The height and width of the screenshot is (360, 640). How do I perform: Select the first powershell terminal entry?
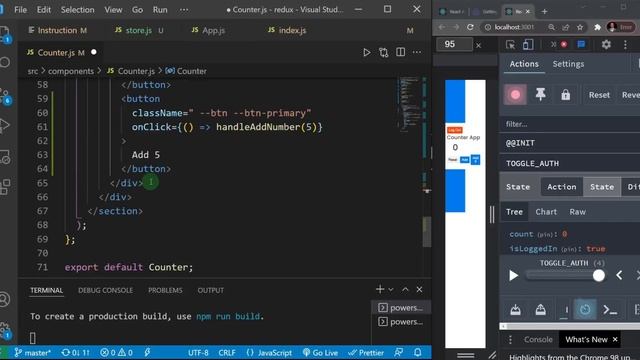coord(401,308)
